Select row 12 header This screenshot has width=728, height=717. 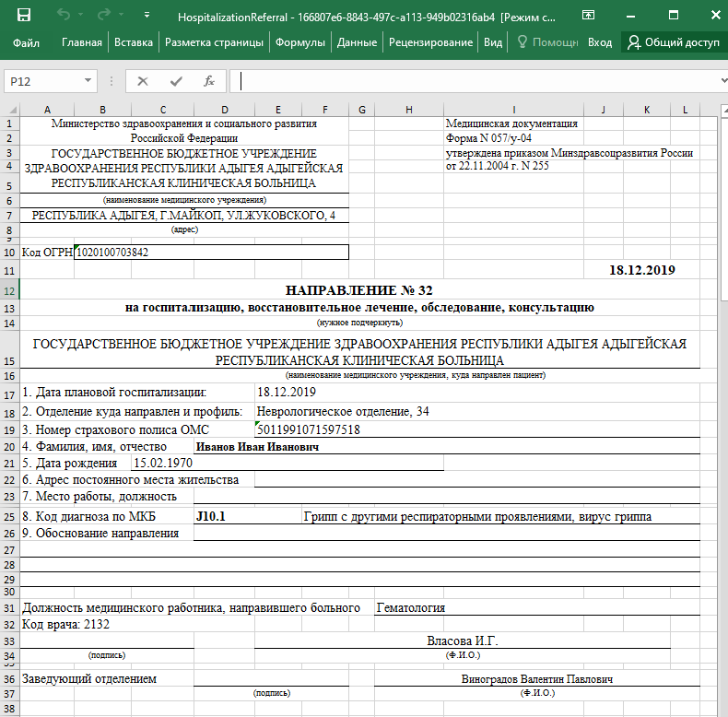tap(9, 291)
